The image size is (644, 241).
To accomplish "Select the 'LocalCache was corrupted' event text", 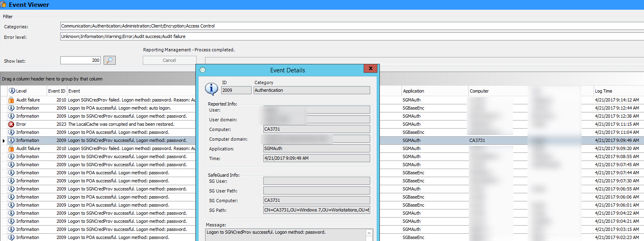I will coord(121,124).
